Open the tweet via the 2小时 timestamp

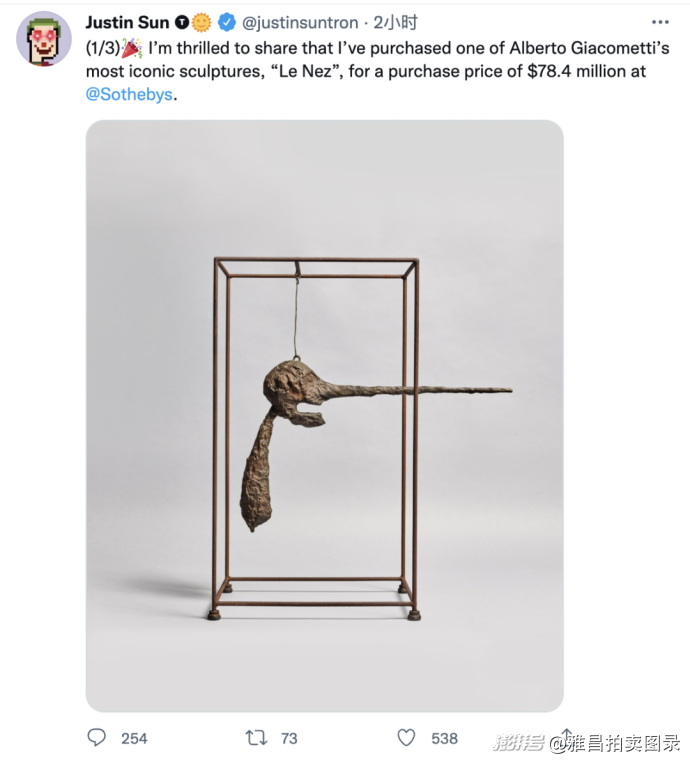coord(395,22)
